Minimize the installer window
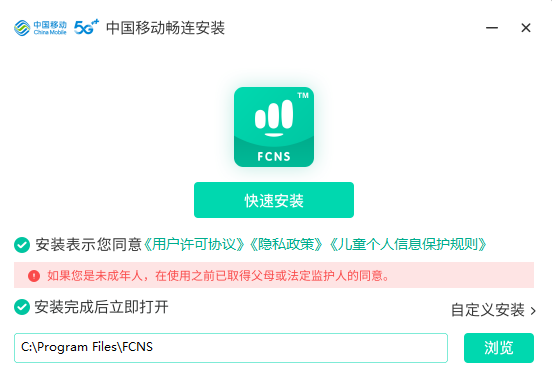This screenshot has height=376, width=552. pyautogui.click(x=492, y=27)
